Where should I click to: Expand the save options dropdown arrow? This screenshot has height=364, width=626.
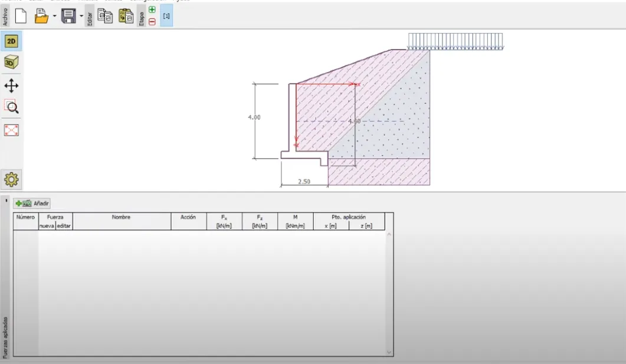tap(81, 16)
